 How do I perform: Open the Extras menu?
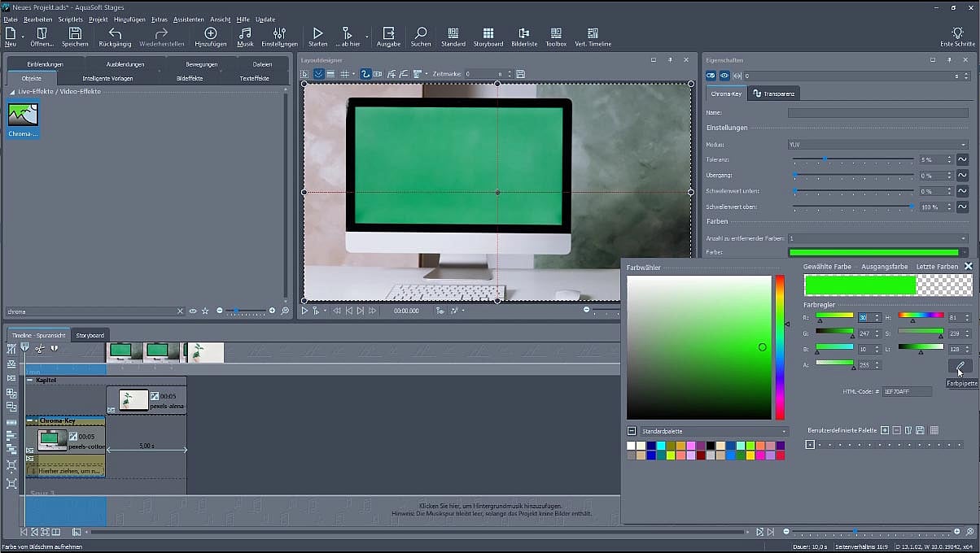click(160, 19)
